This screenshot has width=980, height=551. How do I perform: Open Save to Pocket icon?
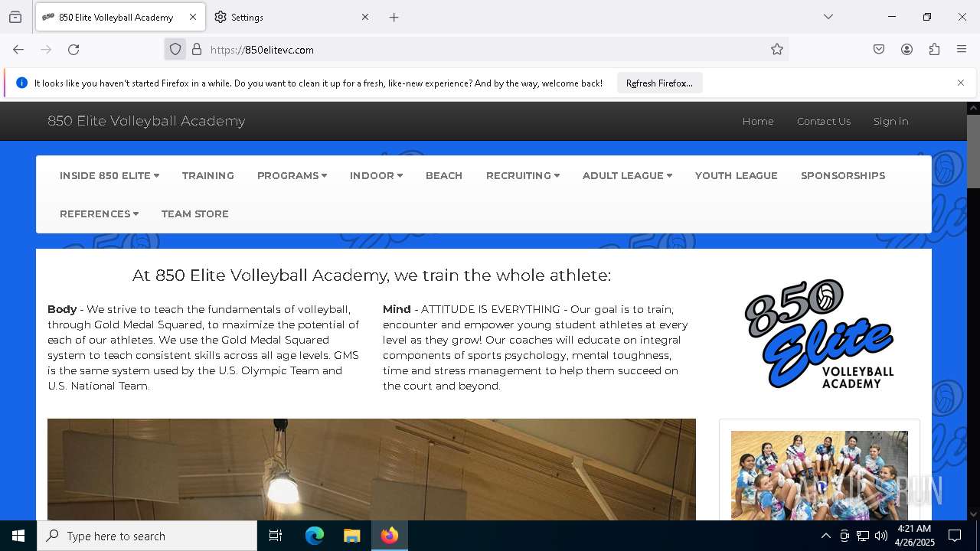[879, 50]
